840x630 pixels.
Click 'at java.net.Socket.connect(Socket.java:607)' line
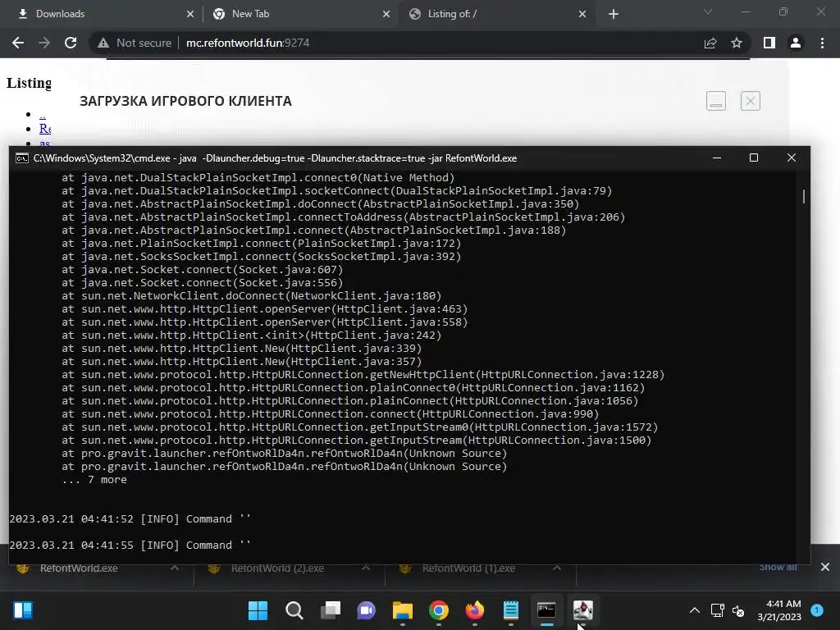(202, 269)
